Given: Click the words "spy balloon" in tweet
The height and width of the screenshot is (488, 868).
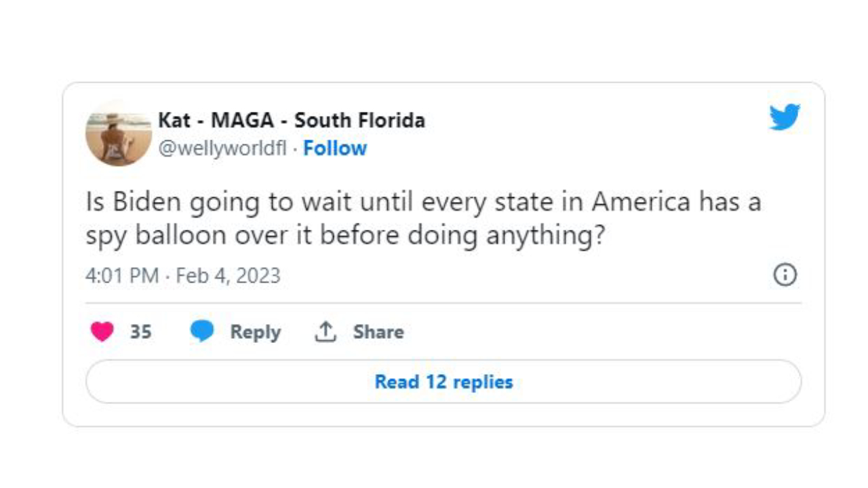Looking at the screenshot, I should pyautogui.click(x=155, y=235).
